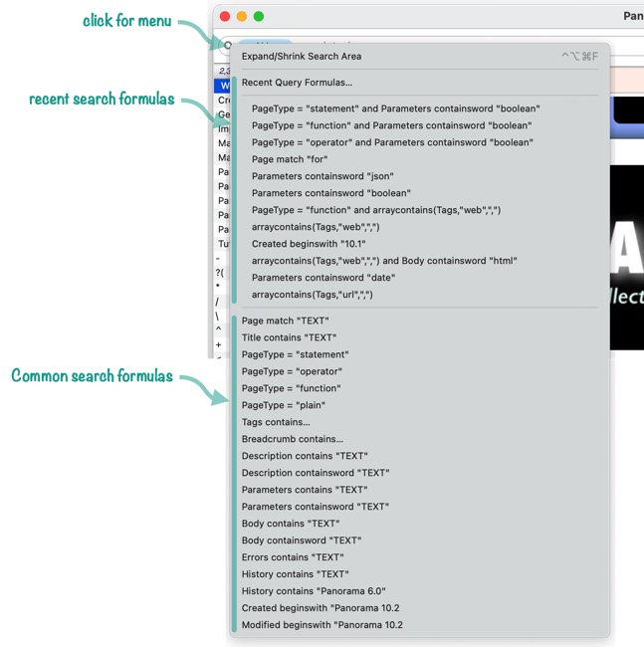Viewport: 644px width, 647px height.
Task: Choose common formula PageType = "function"
Action: [420, 388]
